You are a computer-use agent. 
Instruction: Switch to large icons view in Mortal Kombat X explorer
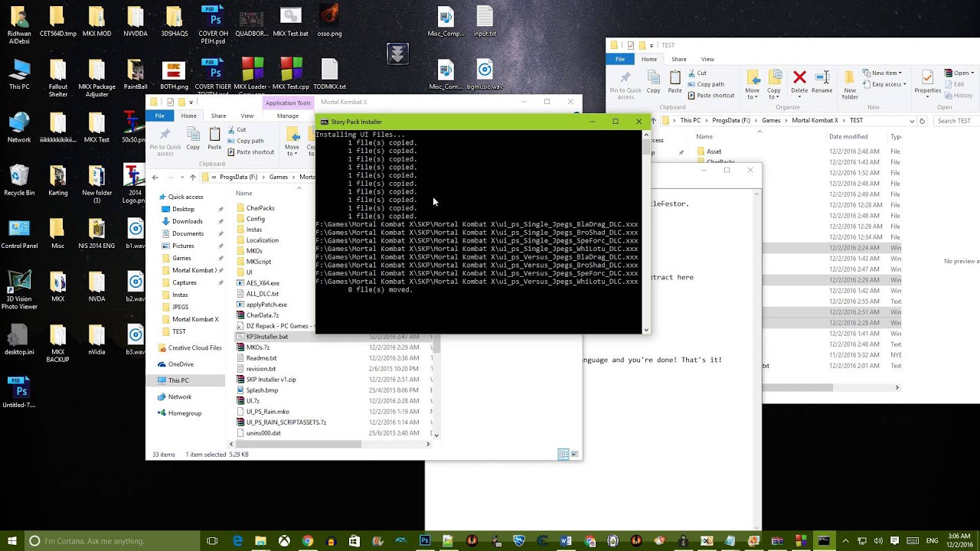point(574,455)
